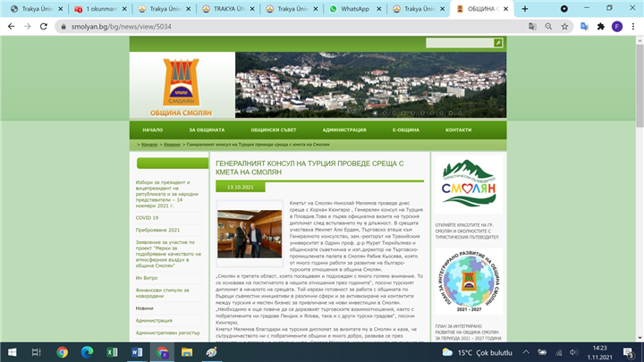Open КОНТАКТИ menu item

tap(458, 130)
